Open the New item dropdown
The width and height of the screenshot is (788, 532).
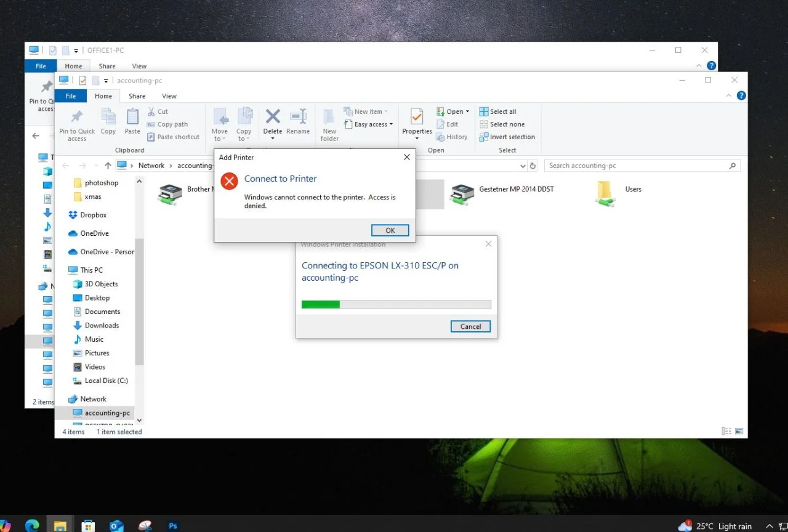tap(366, 111)
